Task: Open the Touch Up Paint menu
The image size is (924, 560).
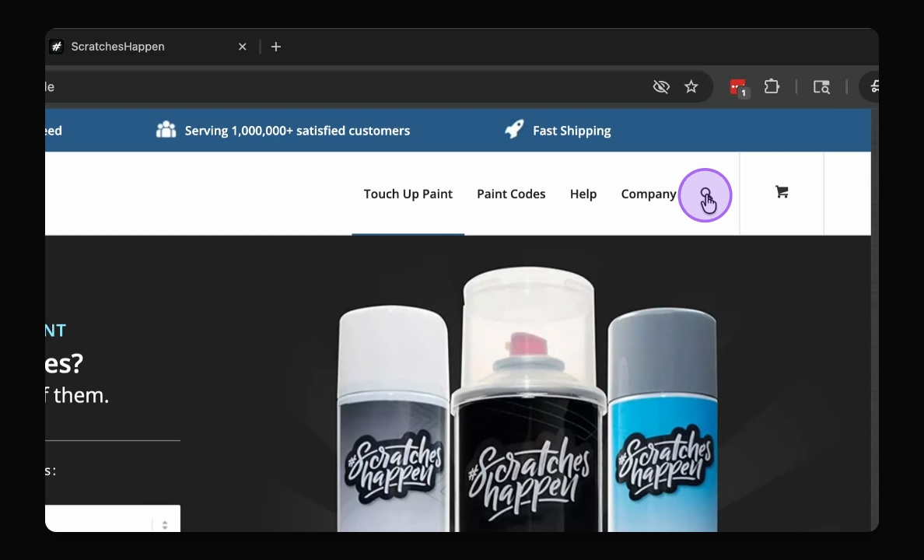Action: pyautogui.click(x=408, y=194)
